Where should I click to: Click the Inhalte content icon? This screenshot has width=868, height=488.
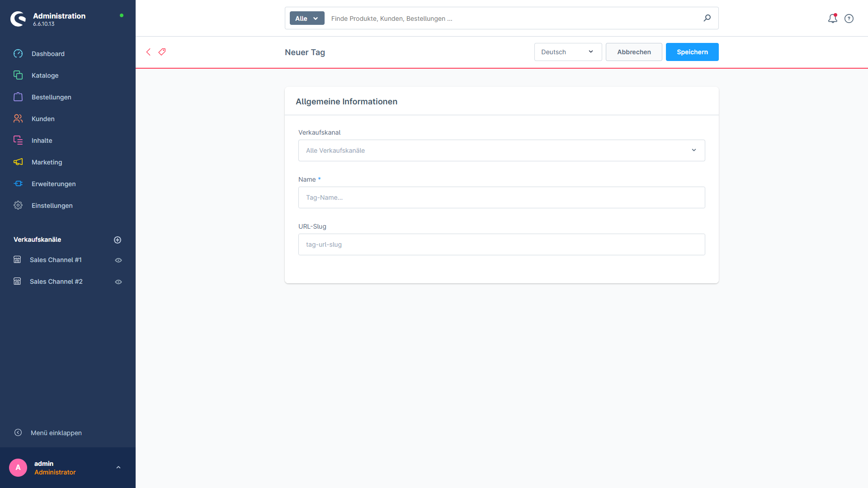point(18,141)
